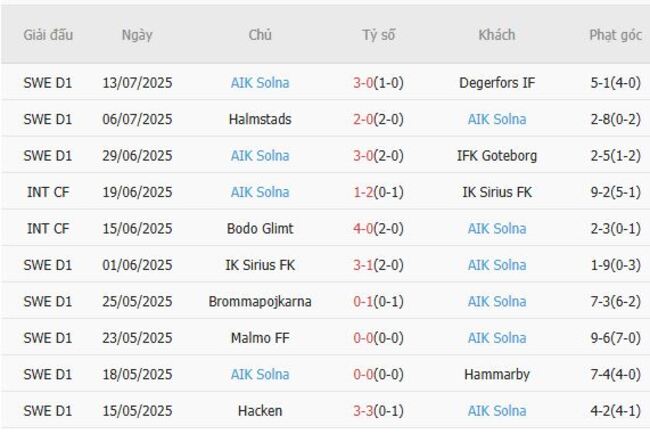
Task: Select the Phạt góc column header
Action: tap(615, 35)
